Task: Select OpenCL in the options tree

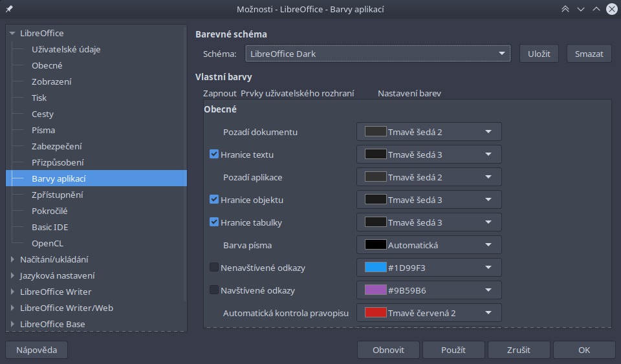Action: pos(47,243)
